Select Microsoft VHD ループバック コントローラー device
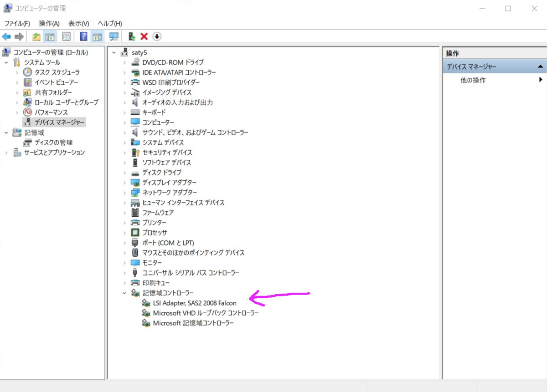This screenshot has height=392, width=547. point(206,313)
